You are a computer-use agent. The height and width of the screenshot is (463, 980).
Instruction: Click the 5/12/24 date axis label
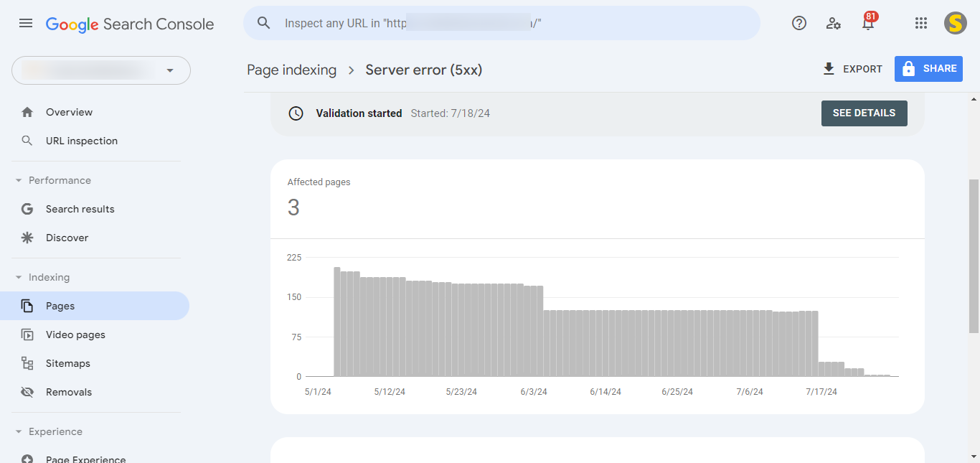[x=390, y=392]
